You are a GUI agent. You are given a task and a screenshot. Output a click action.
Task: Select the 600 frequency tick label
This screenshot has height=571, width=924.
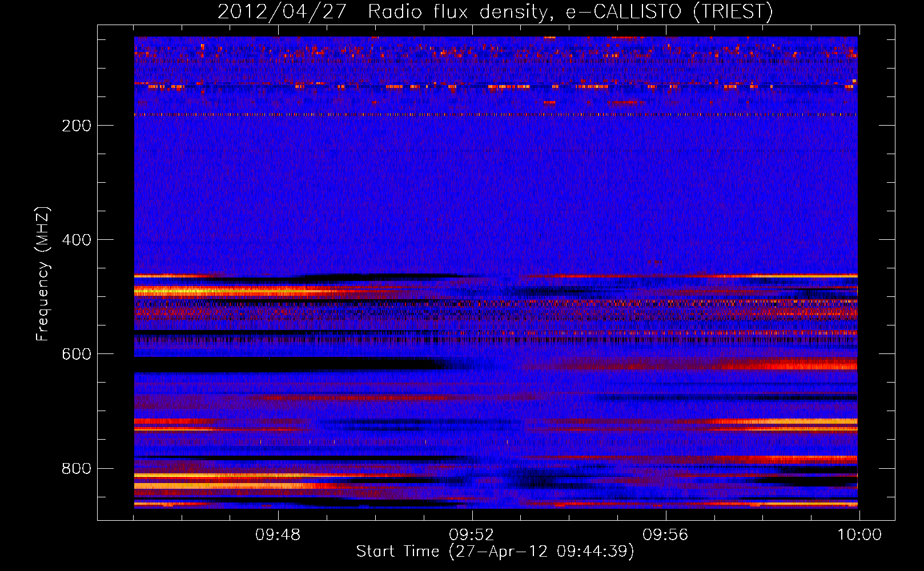pyautogui.click(x=77, y=354)
